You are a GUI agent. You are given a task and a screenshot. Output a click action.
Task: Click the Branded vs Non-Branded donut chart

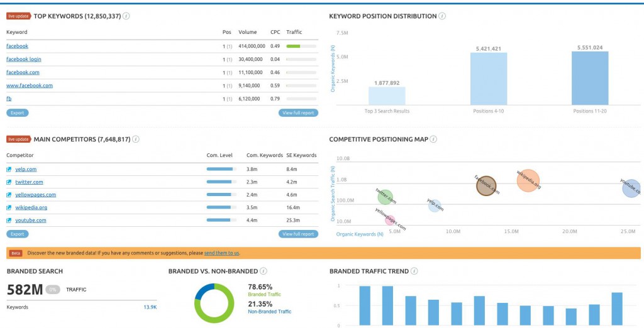[214, 303]
